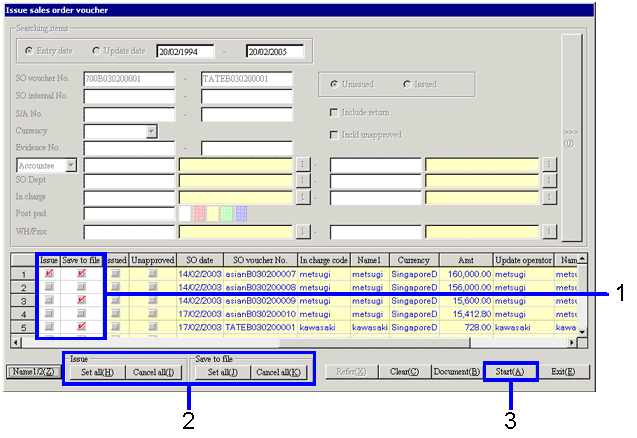Image resolution: width=637 pixels, height=438 pixels.
Task: Pick the white post pad color
Action: tap(185, 214)
